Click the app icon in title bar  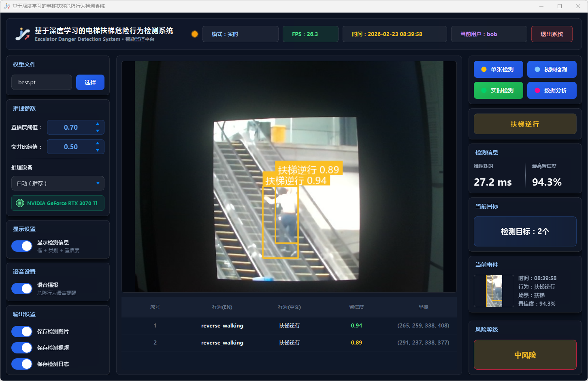(6, 6)
